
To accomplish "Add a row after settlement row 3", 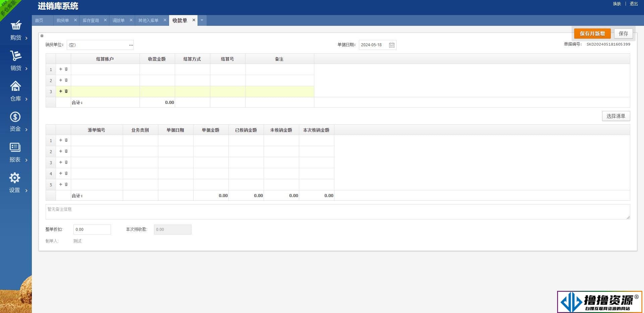I will (x=61, y=91).
